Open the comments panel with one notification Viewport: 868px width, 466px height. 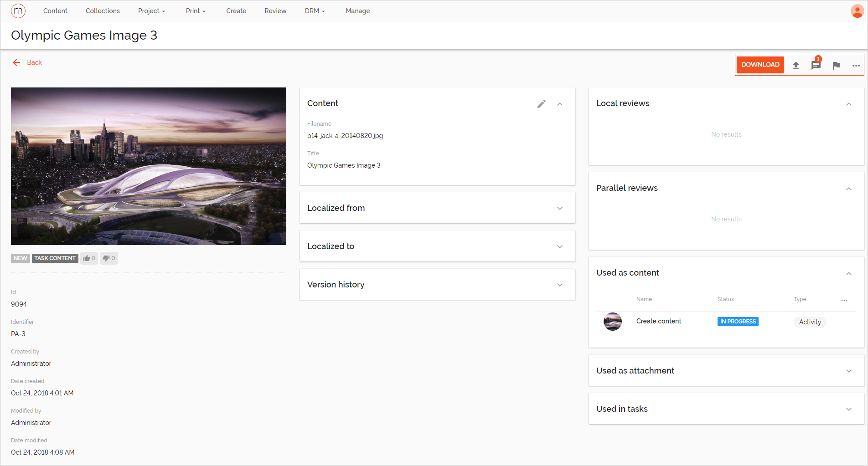point(816,65)
